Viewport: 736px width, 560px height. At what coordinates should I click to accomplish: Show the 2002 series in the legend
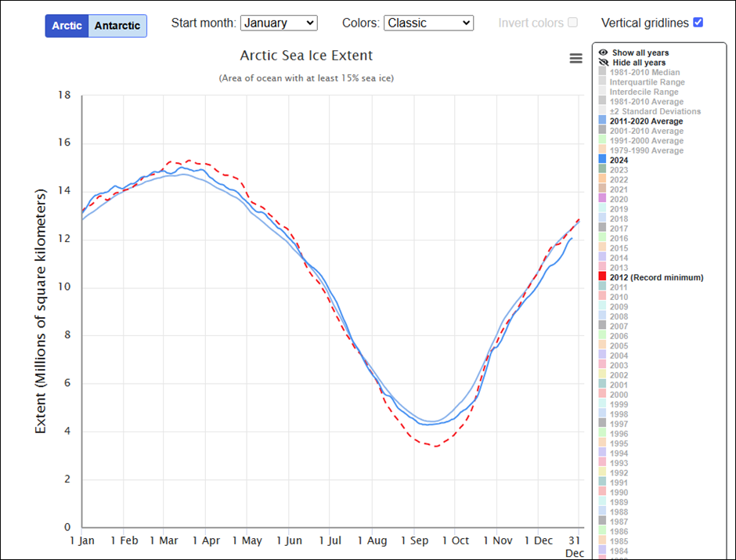[x=619, y=375]
